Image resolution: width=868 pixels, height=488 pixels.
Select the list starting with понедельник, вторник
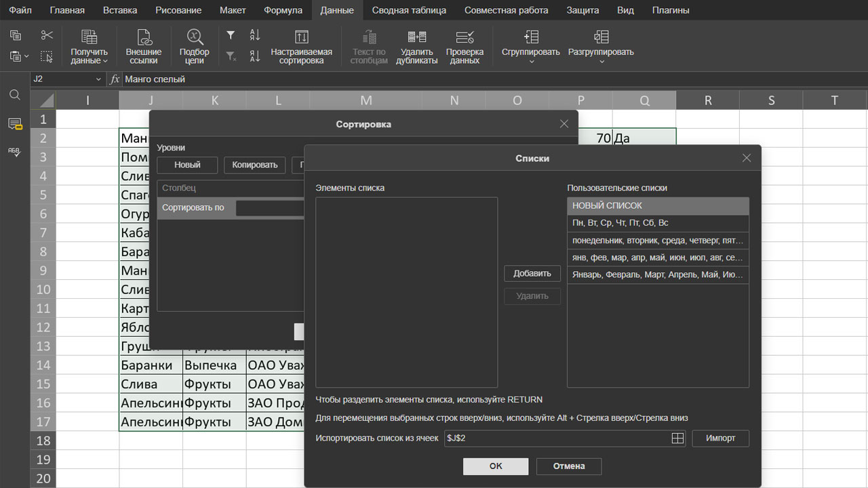pyautogui.click(x=658, y=241)
